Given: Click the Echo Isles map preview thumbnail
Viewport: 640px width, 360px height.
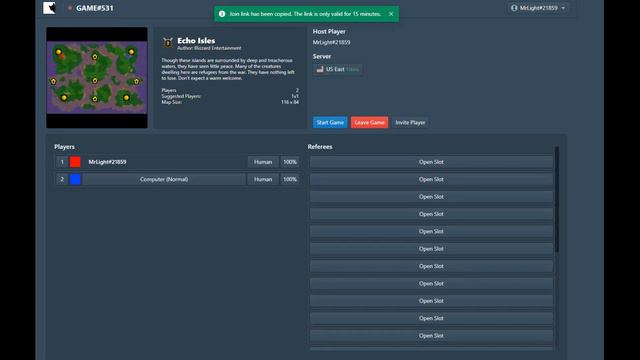Looking at the screenshot, I should pos(97,78).
